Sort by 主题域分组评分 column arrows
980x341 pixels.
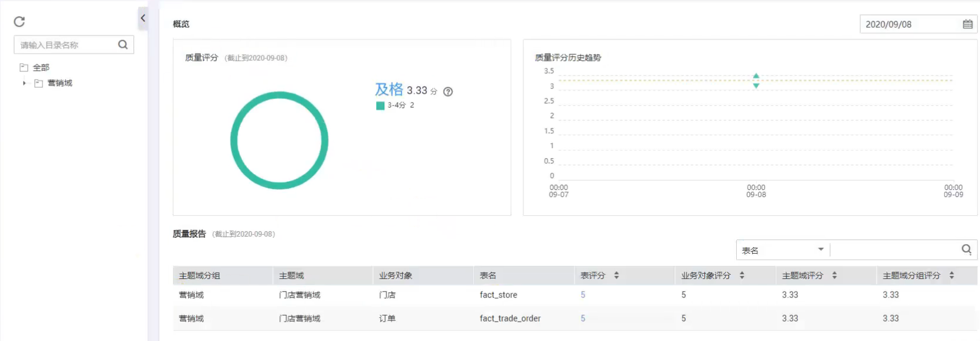point(952,276)
